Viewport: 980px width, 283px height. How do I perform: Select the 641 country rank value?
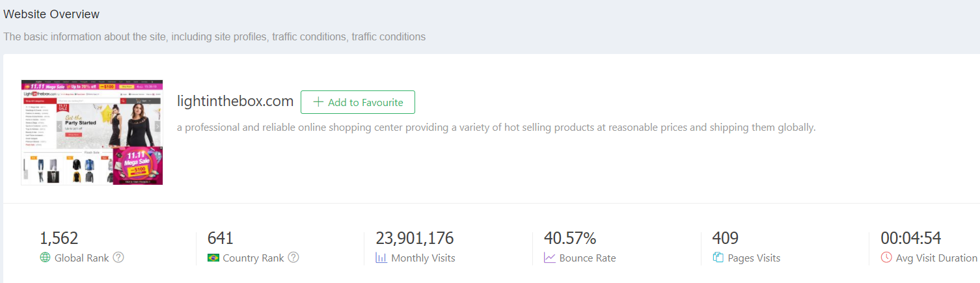pyautogui.click(x=221, y=238)
